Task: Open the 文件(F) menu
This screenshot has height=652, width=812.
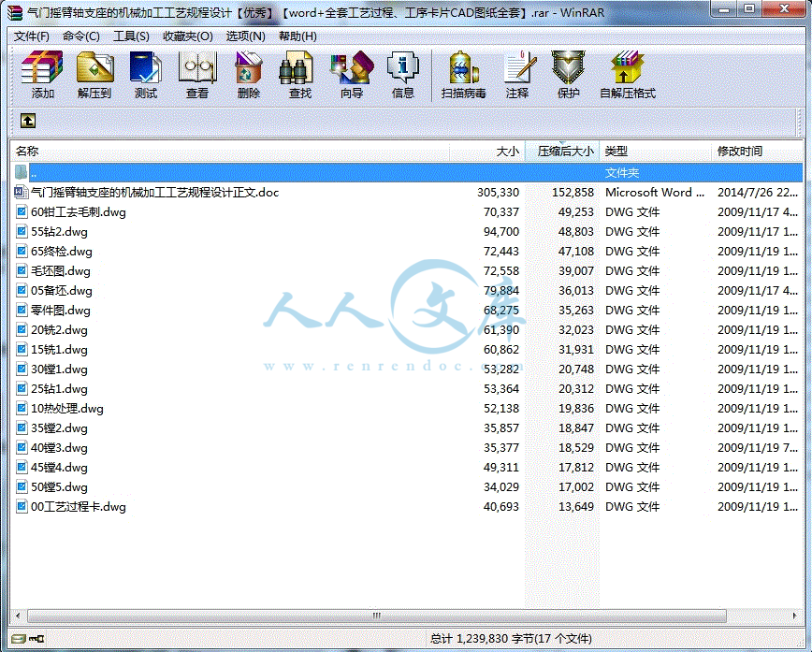Action: 32,36
